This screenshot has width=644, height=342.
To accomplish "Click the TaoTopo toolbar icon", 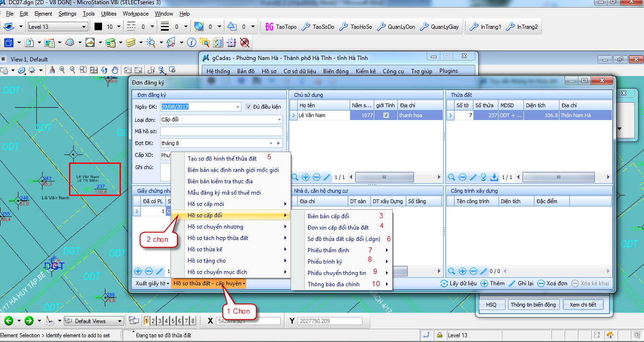I will click(x=269, y=27).
